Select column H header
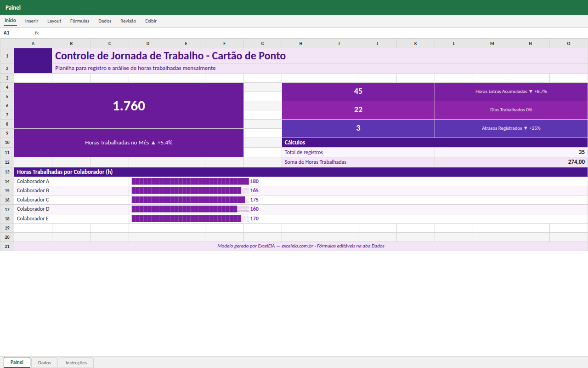Viewport: 588px width, 368px height. tap(301, 44)
